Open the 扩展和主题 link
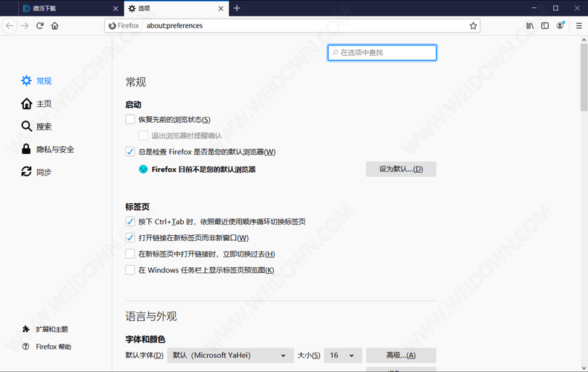Screen dimensions: 588x372 (x=52, y=330)
